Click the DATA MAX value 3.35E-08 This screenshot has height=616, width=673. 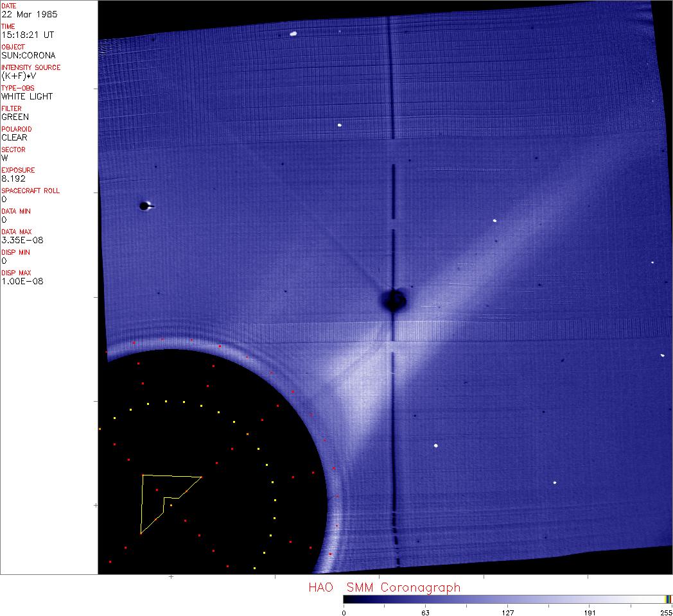[22, 240]
